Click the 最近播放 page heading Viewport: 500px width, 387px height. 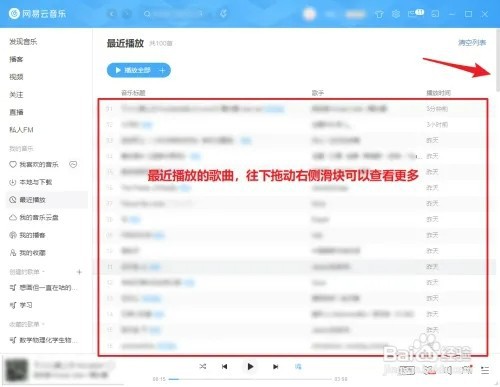pos(125,43)
